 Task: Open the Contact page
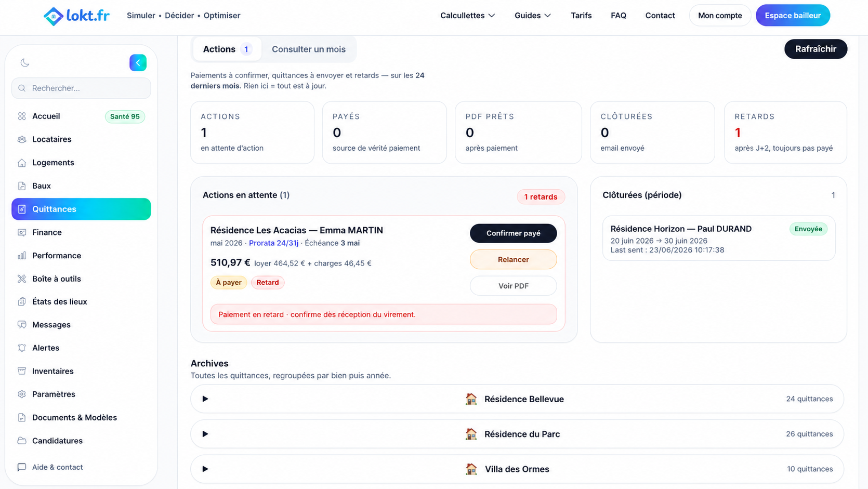click(x=660, y=16)
